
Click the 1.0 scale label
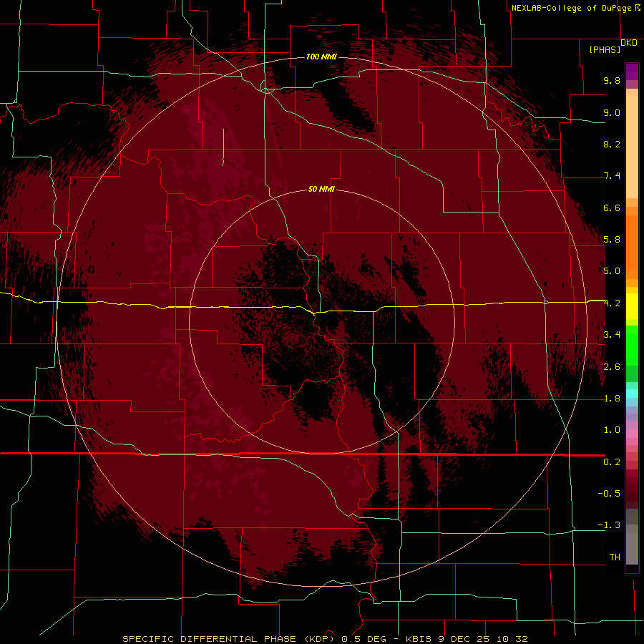(612, 430)
